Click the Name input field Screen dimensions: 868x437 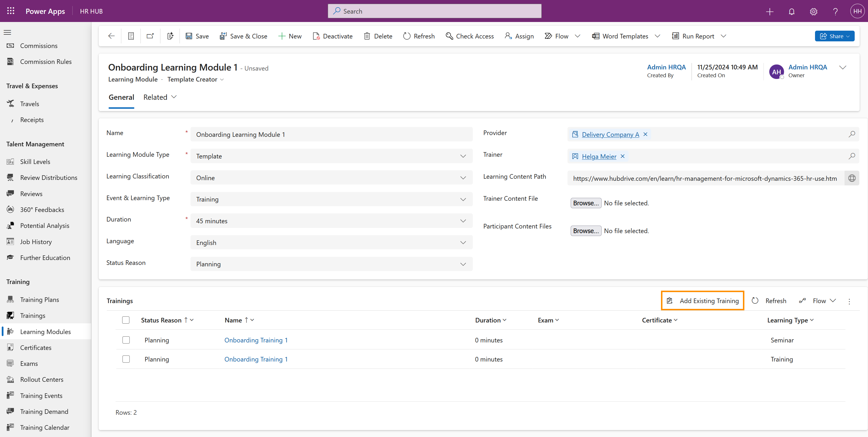[x=331, y=134]
